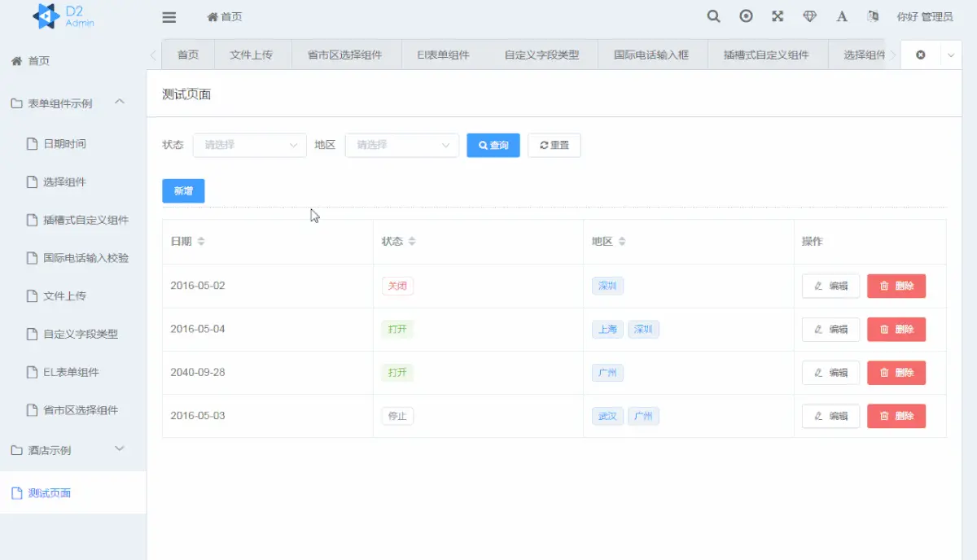
Task: Open the theme diamond icon
Action: point(809,16)
